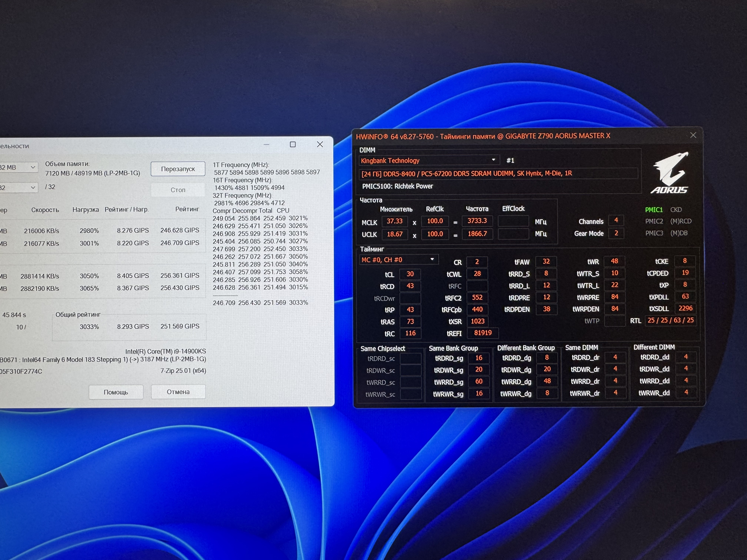Image resolution: width=747 pixels, height=560 pixels.
Task: Close the HWiNFO memory timings window
Action: point(693,135)
